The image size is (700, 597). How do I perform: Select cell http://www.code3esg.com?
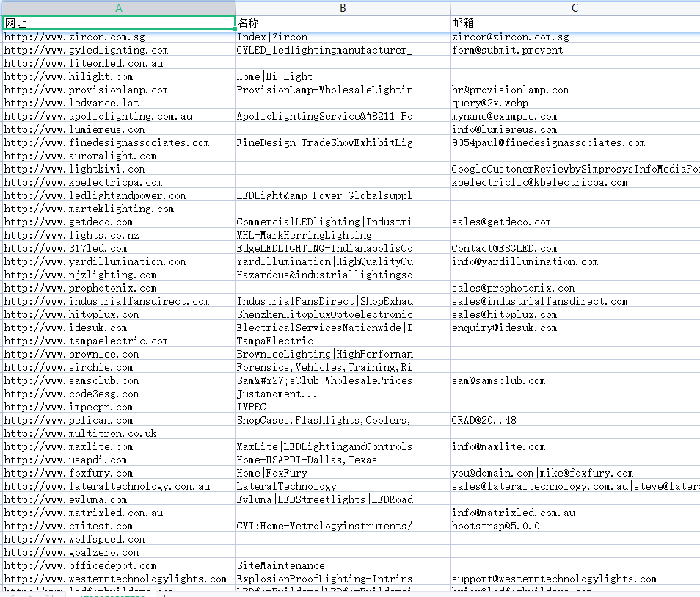119,394
